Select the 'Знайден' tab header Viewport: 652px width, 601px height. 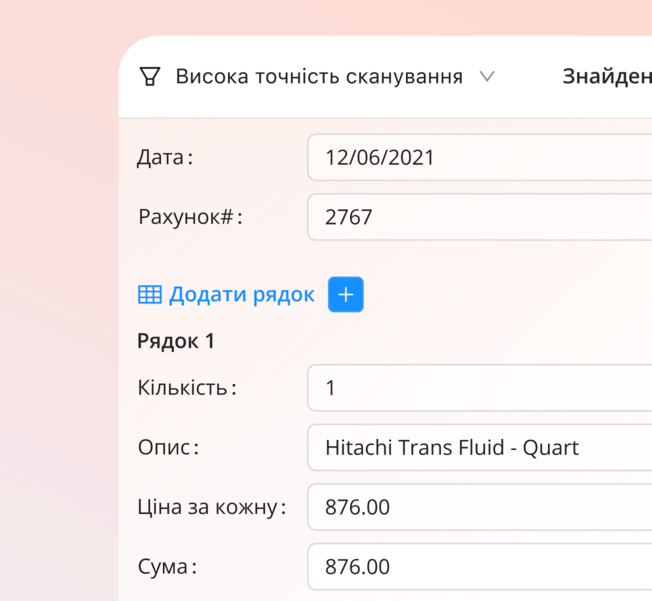tap(606, 77)
